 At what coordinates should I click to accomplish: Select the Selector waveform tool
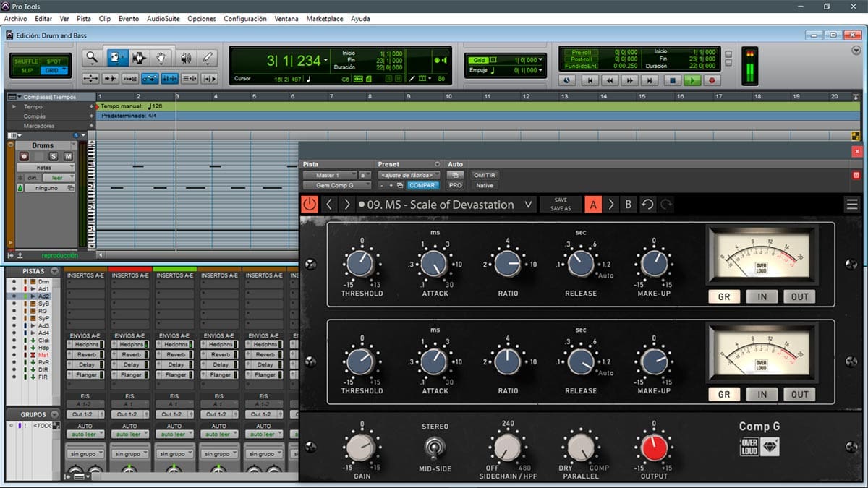coord(139,58)
